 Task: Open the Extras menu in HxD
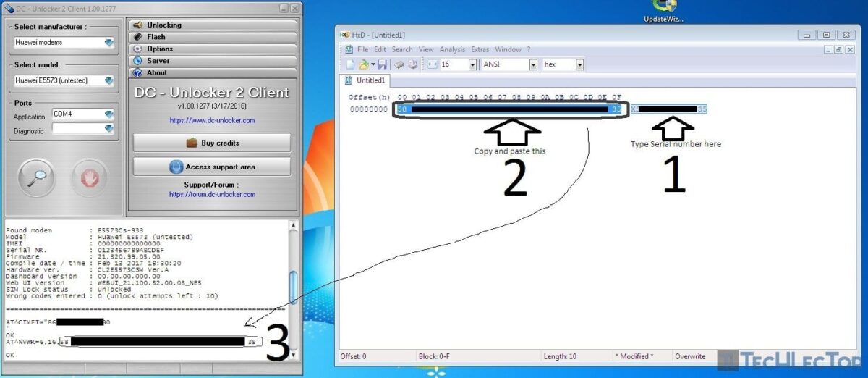480,49
